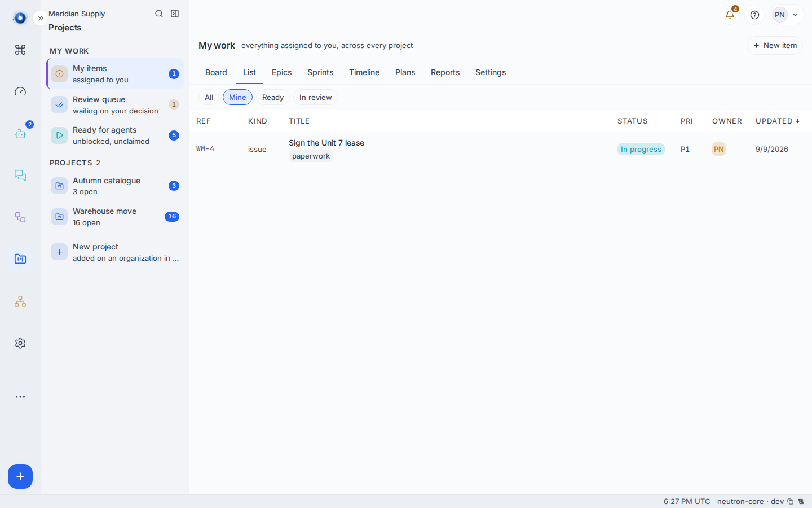Open the gauge dashboard icon in the left rail
Image resolution: width=812 pixels, height=508 pixels.
(20, 91)
